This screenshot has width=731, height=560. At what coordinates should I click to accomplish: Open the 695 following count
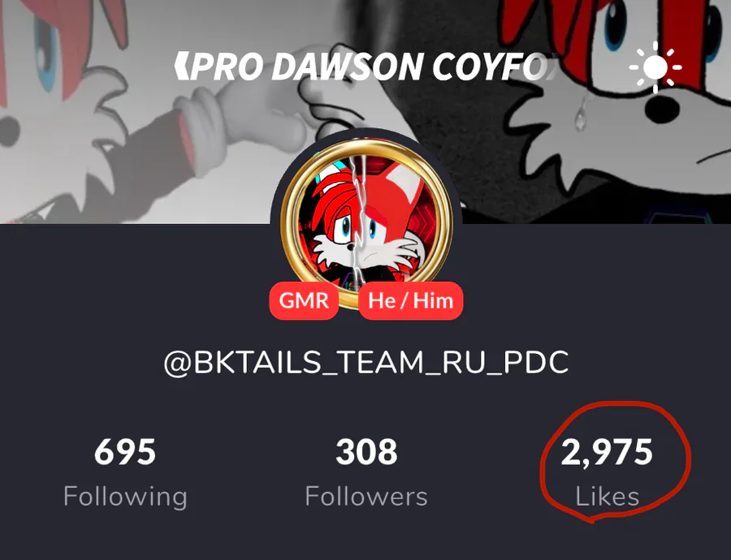point(125,451)
